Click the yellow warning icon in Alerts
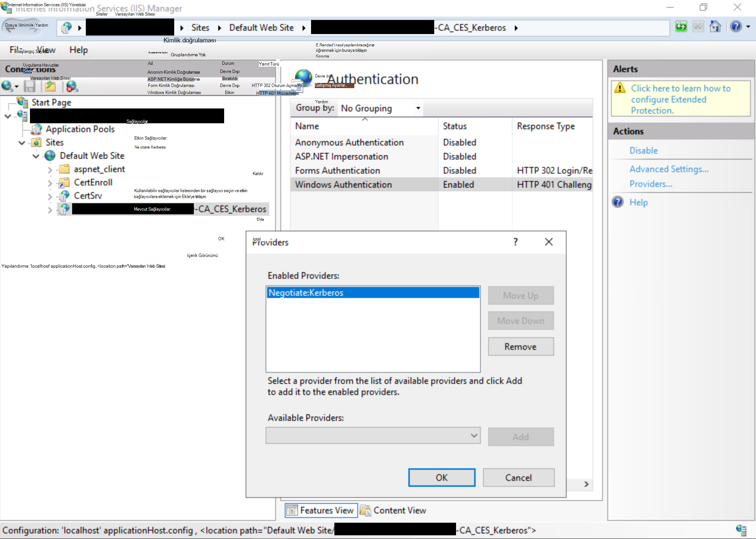The height and width of the screenshot is (539, 756). click(620, 88)
